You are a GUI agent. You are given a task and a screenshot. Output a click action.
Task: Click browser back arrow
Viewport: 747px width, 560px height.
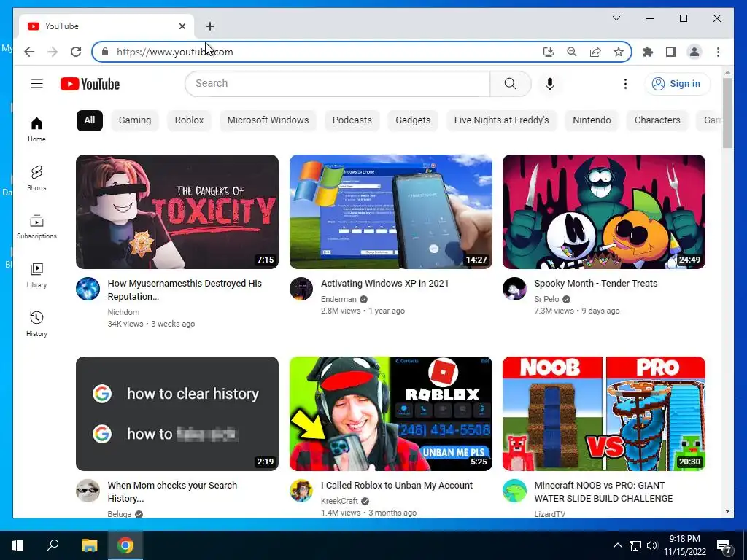coord(29,52)
